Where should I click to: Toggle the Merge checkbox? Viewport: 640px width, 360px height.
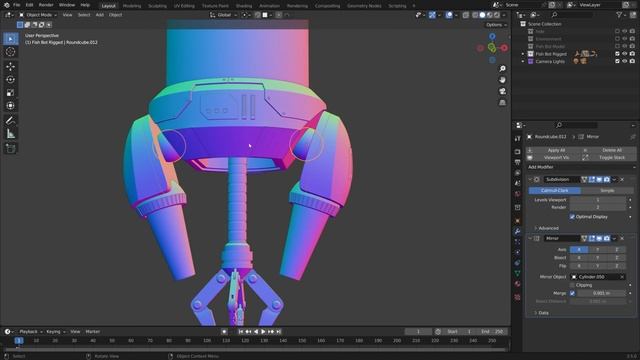(572, 293)
